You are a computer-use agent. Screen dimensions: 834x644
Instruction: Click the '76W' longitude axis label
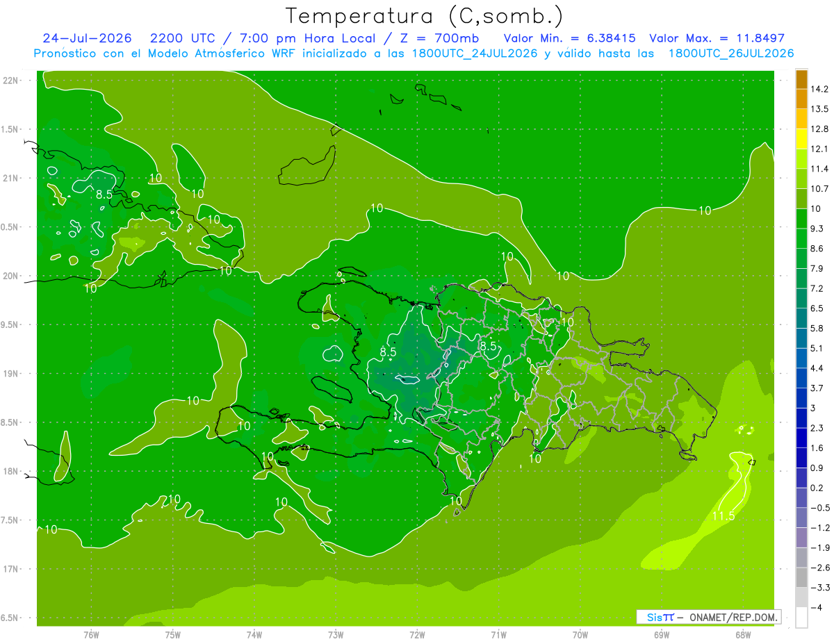click(91, 635)
